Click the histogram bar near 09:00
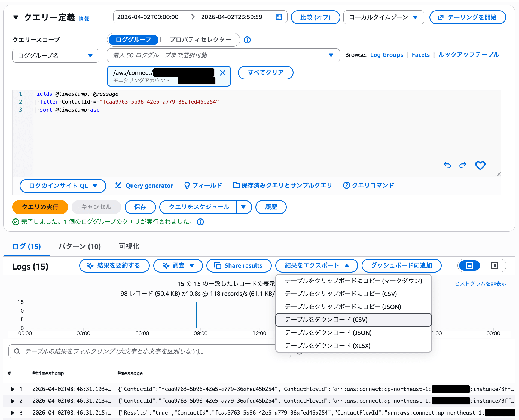This screenshot has width=519, height=420. coord(197,315)
